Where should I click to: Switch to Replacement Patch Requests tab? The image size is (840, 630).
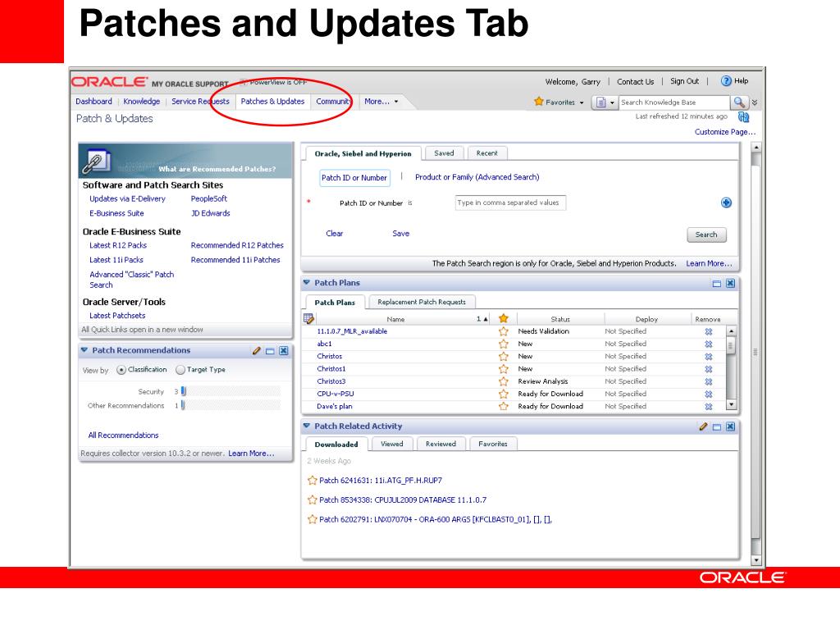click(x=422, y=302)
